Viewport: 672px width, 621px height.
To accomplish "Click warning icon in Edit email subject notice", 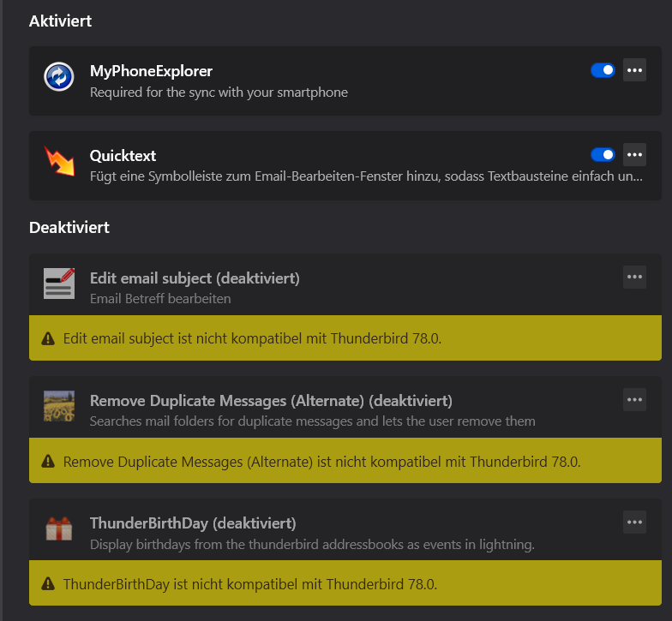I will pos(48,339).
